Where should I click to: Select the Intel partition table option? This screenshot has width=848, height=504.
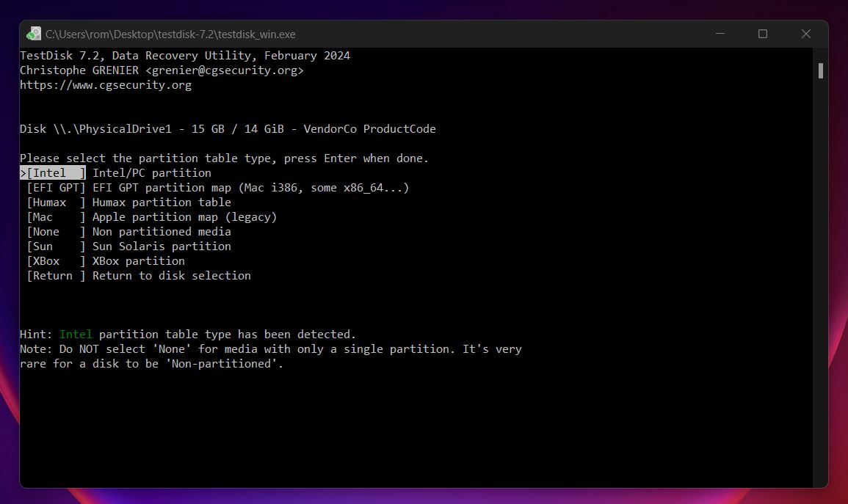pyautogui.click(x=116, y=173)
